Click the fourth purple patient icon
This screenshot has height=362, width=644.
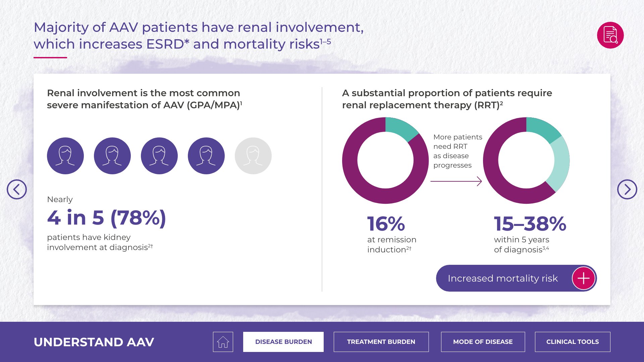(x=206, y=156)
